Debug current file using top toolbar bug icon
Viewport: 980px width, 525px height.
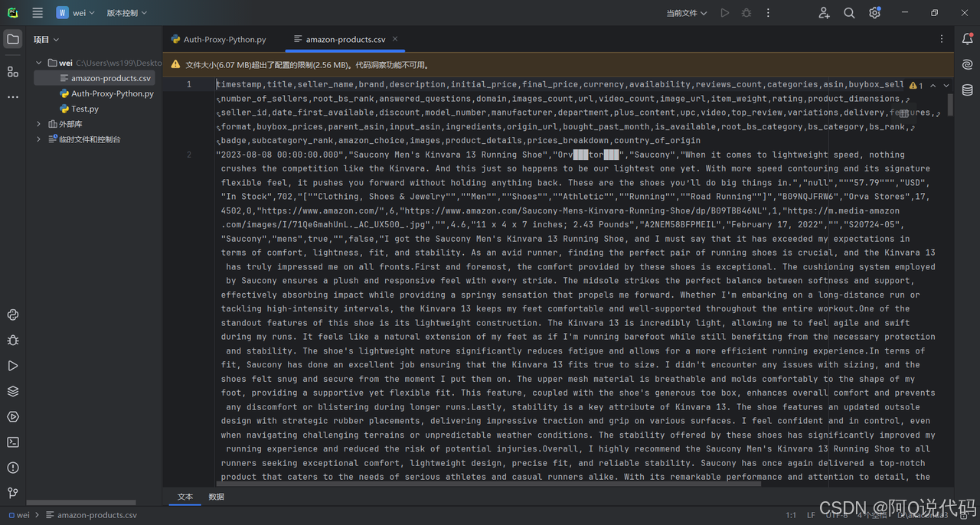(x=746, y=13)
